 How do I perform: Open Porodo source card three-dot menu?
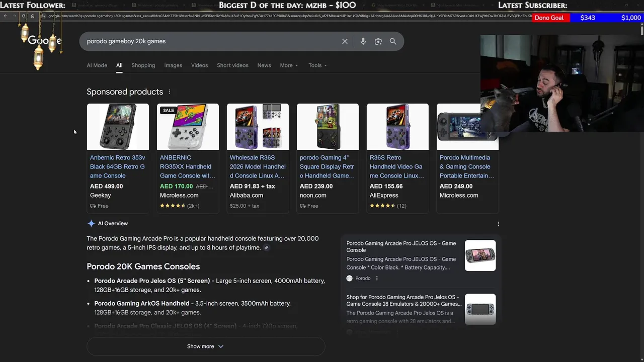pos(377,278)
